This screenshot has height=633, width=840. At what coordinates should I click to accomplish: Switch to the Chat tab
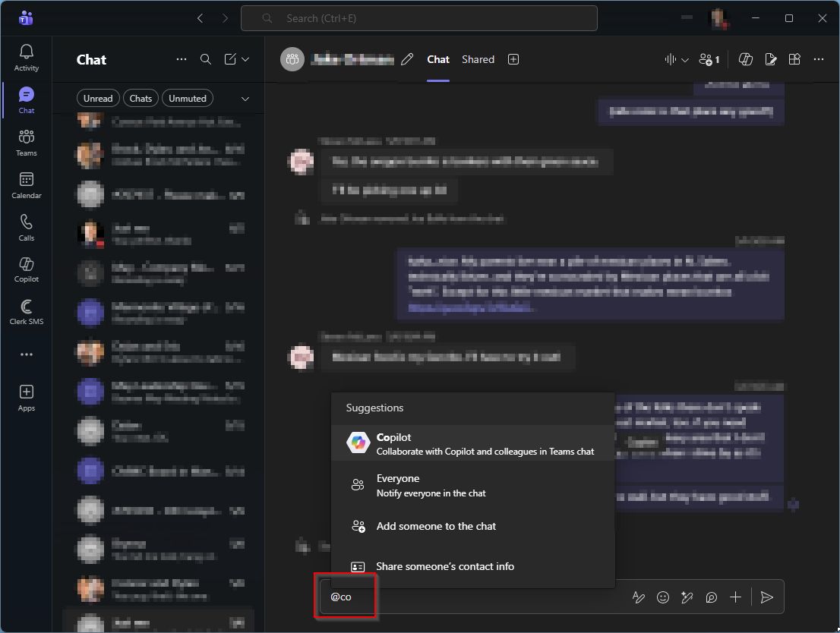pyautogui.click(x=438, y=59)
